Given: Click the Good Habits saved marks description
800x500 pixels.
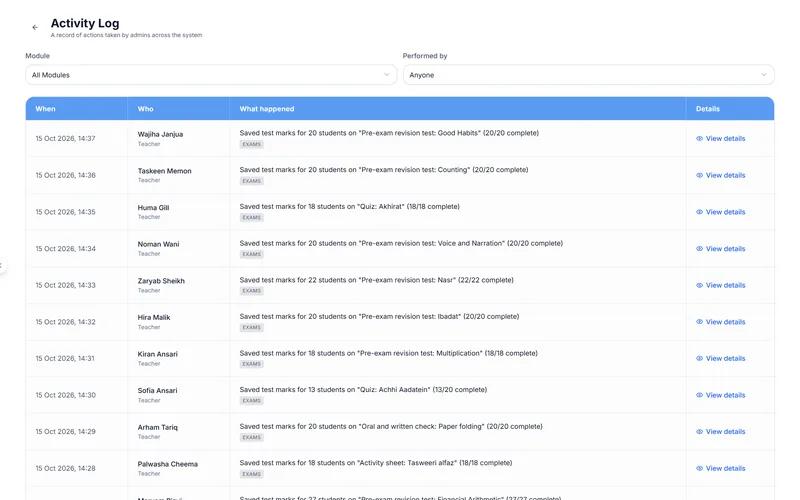Looking at the screenshot, I should point(389,133).
